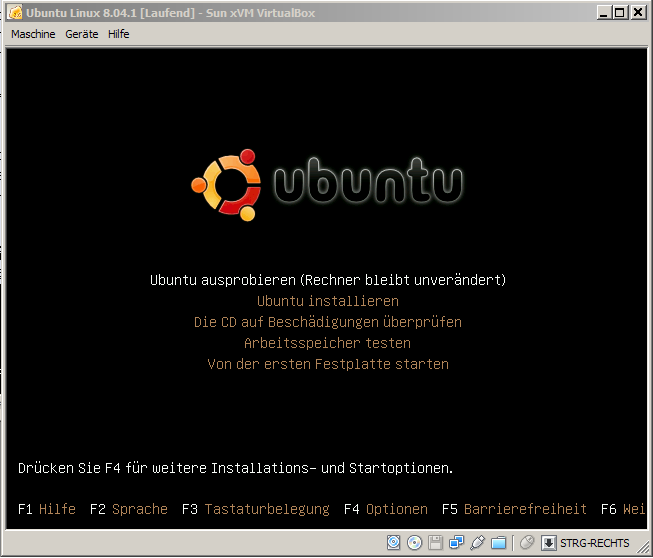Minimize the VirtualBox window
The image size is (653, 558).
(603, 12)
